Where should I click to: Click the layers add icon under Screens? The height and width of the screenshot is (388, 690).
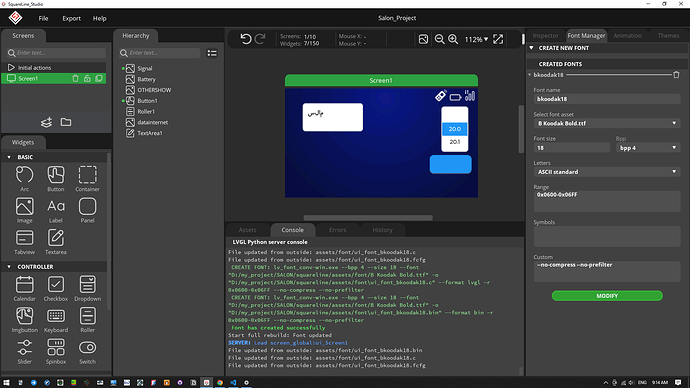[x=46, y=122]
